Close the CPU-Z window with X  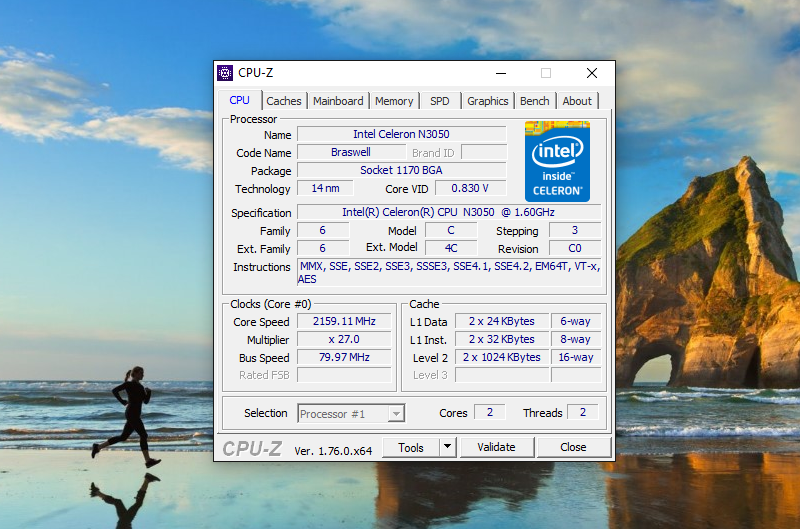592,73
